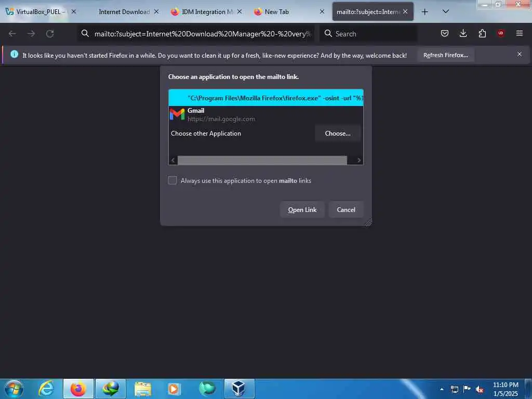Click the muted volume tray icon
532x399 pixels.
click(480, 390)
